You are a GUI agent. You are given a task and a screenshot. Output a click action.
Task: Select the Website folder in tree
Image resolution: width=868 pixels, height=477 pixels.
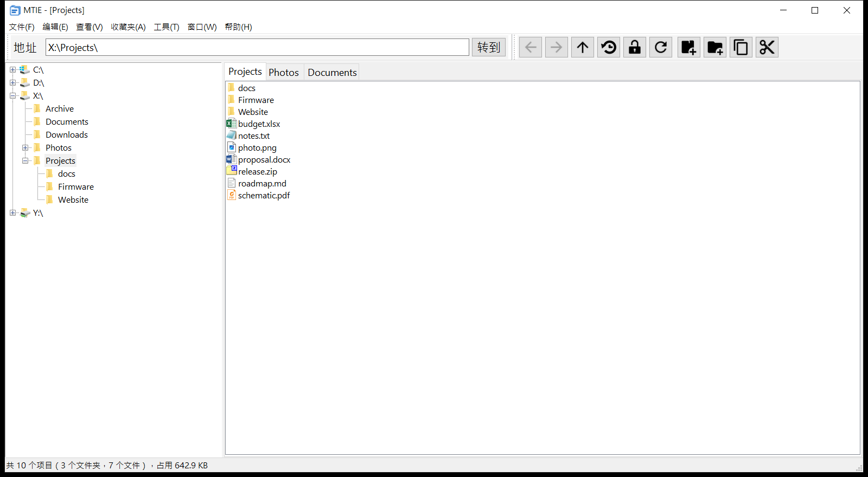coord(73,200)
